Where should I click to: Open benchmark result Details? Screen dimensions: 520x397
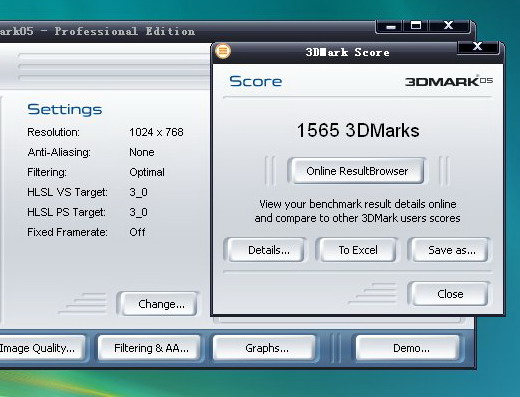[x=268, y=250]
